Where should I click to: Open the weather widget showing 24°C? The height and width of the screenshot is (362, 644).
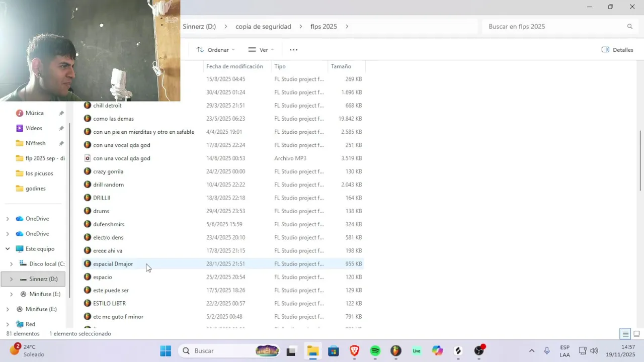tap(27, 350)
